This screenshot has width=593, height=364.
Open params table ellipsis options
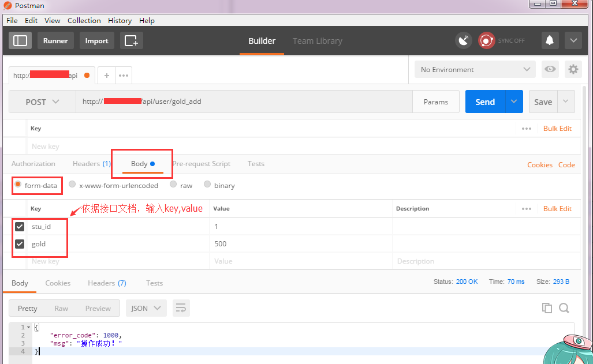(527, 129)
